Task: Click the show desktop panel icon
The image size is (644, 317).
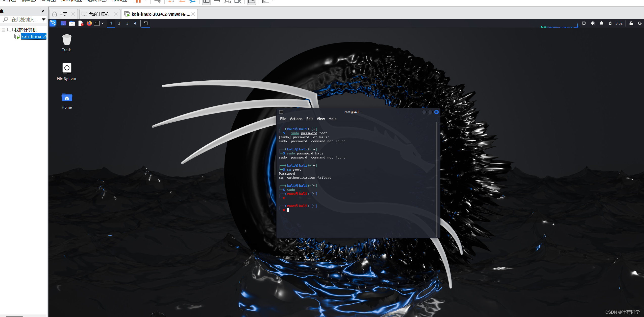Action: click(x=63, y=23)
